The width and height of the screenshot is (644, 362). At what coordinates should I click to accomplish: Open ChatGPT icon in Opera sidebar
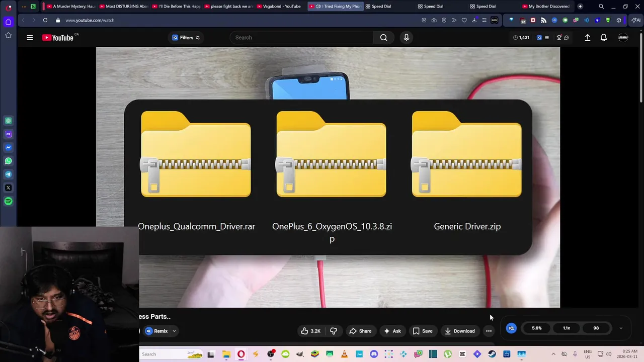point(8,121)
